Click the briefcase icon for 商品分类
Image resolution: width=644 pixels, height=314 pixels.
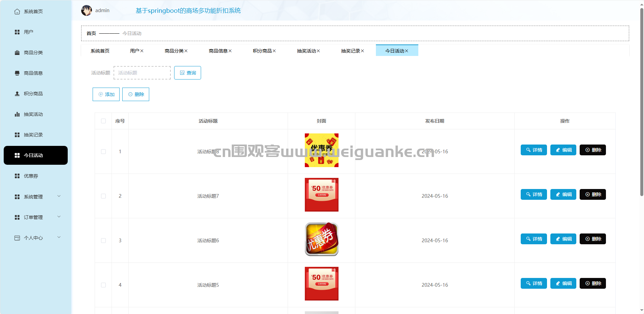tap(17, 53)
